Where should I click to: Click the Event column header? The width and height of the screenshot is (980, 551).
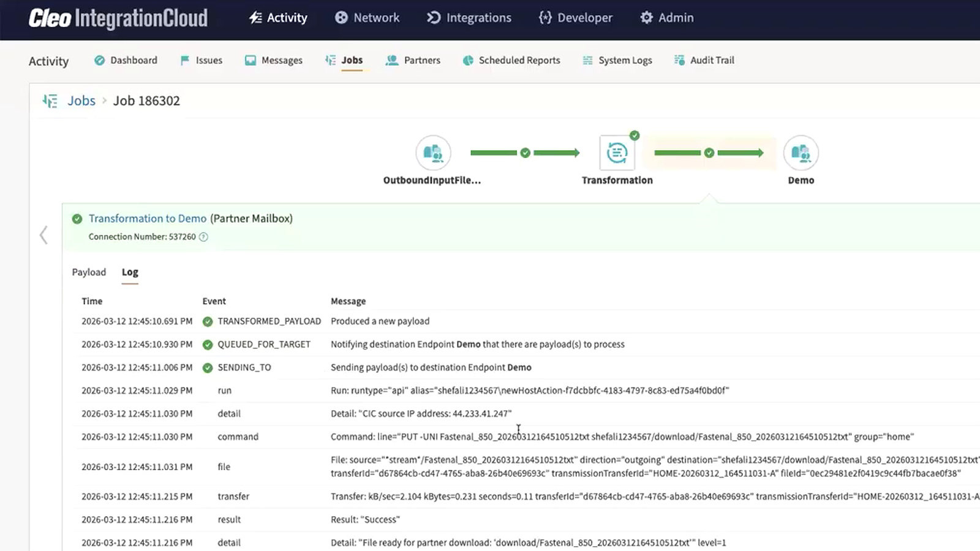pos(214,301)
